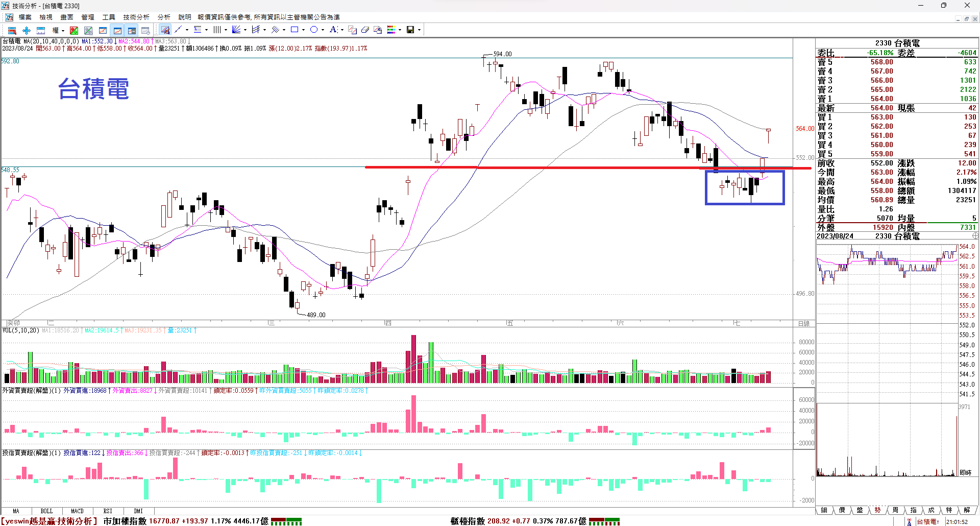This screenshot has height=526, width=980.
Task: Select the text annotation tool
Action: point(333,30)
